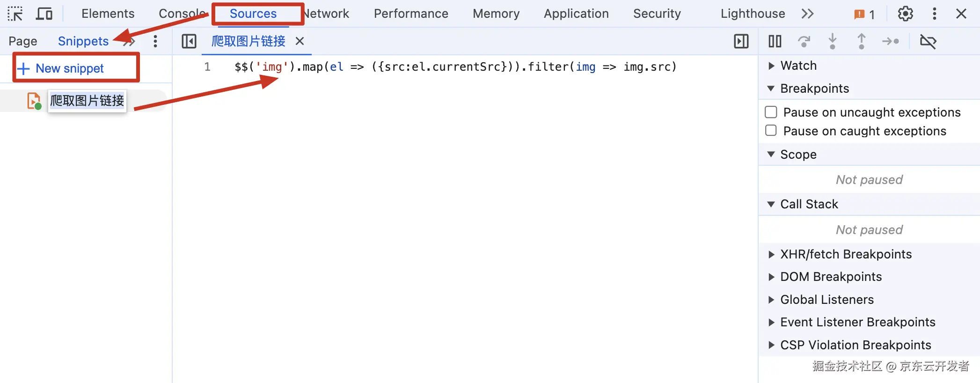This screenshot has width=980, height=383.
Task: Hide the debugger sidebar panel
Action: coord(741,42)
